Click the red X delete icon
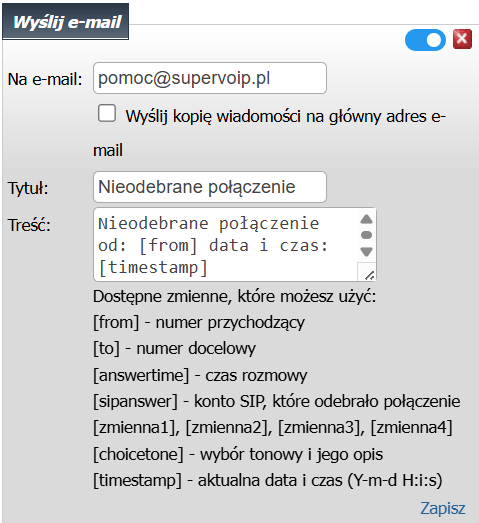This screenshot has height=523, width=479. [x=462, y=39]
